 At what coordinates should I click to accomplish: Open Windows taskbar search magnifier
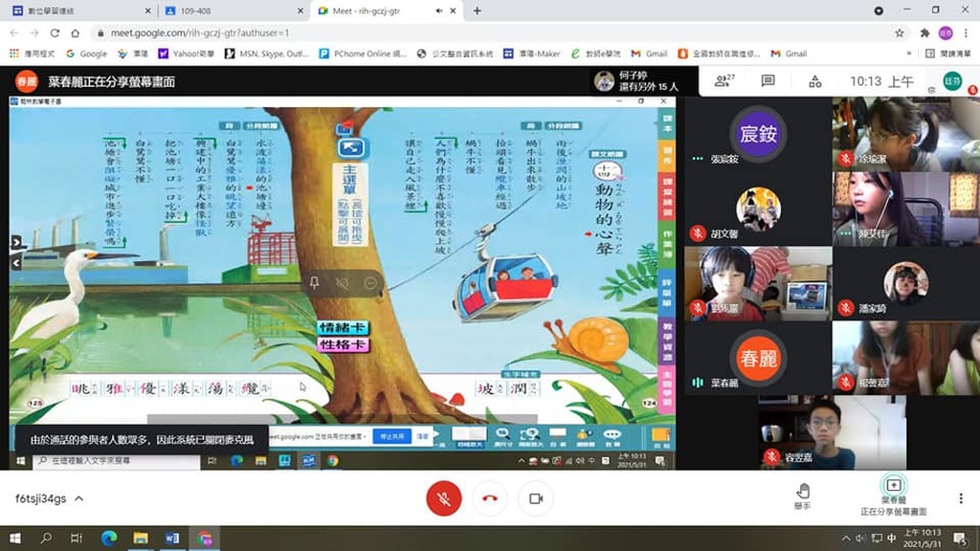tap(46, 538)
